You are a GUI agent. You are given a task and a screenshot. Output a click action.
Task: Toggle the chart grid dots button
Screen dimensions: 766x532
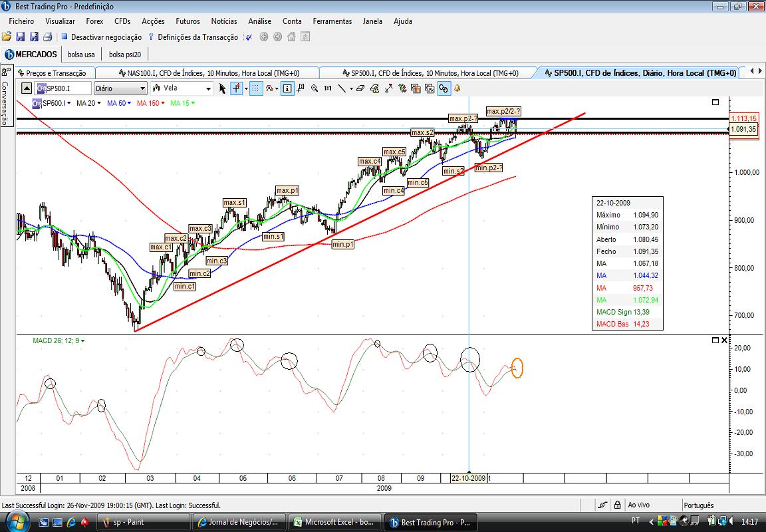255,88
